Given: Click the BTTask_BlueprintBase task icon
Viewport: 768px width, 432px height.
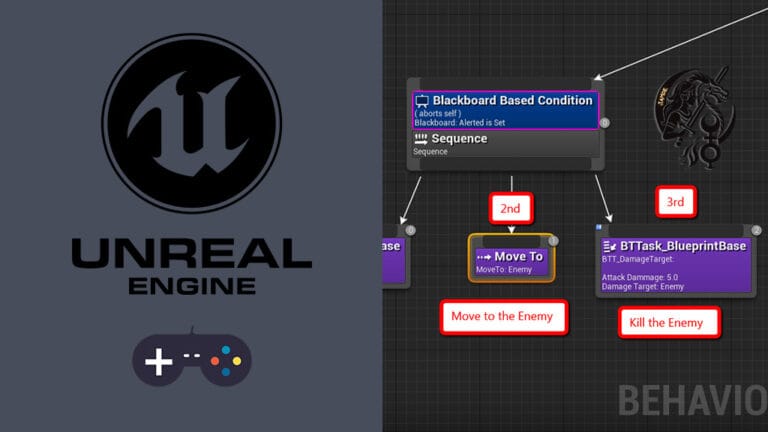Looking at the screenshot, I should (609, 246).
